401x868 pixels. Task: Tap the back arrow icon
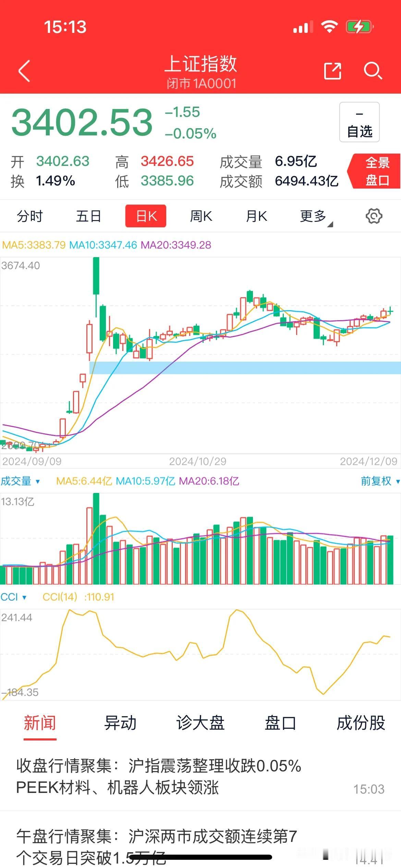point(24,71)
